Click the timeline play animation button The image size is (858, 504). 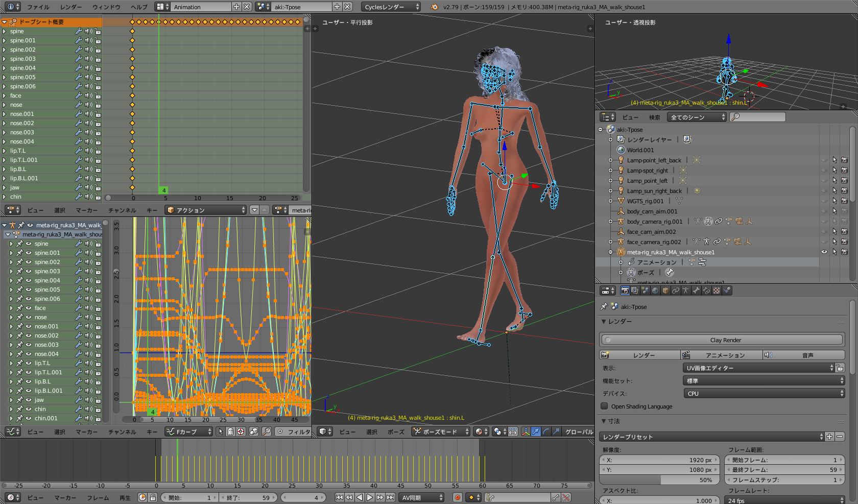pos(370,497)
